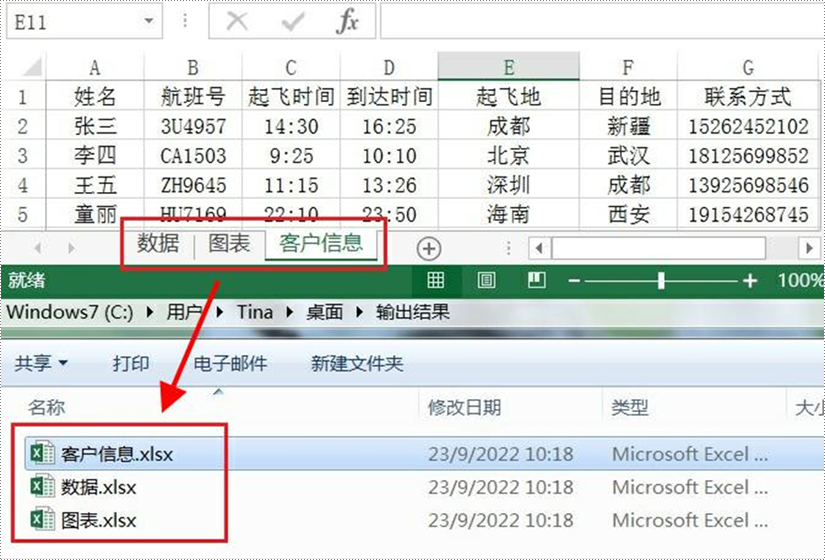Screen dimensions: 825x560
Task: Click the Name Box showing E11
Action: pos(84,22)
